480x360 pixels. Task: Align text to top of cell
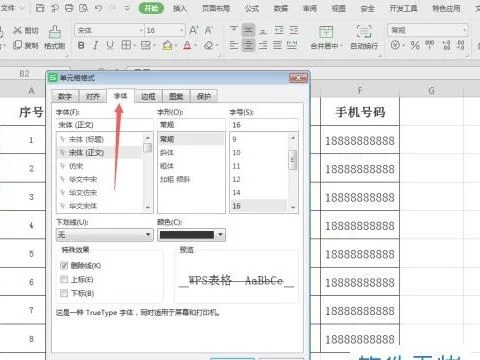click(x=234, y=30)
